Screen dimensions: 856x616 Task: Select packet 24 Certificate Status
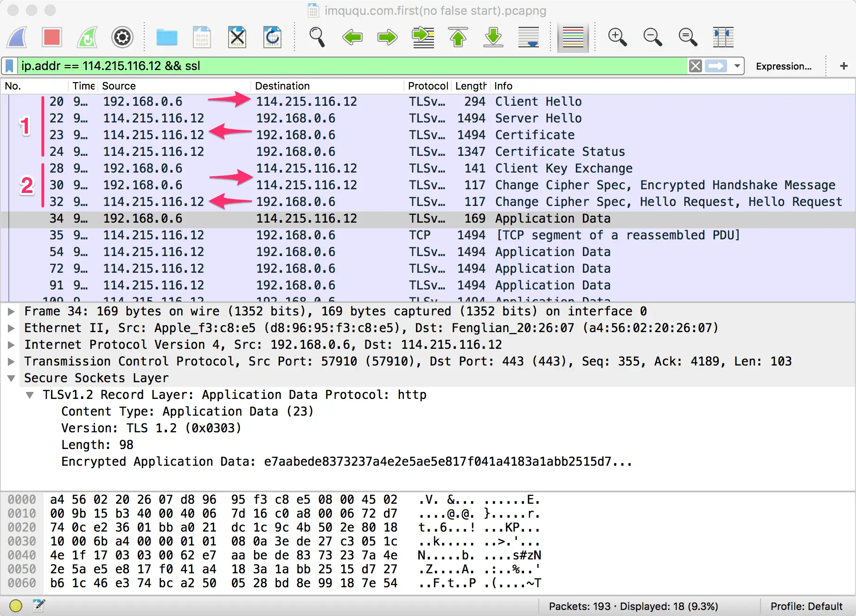click(428, 152)
